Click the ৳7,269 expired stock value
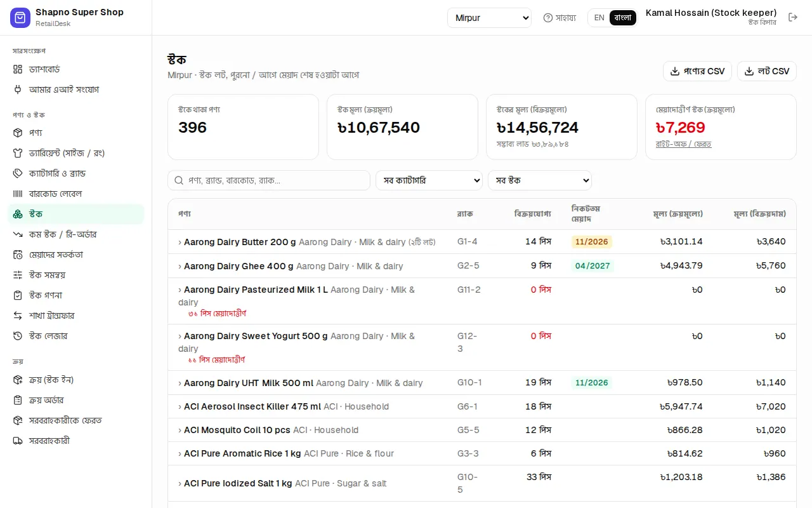The image size is (812, 508). click(x=680, y=128)
